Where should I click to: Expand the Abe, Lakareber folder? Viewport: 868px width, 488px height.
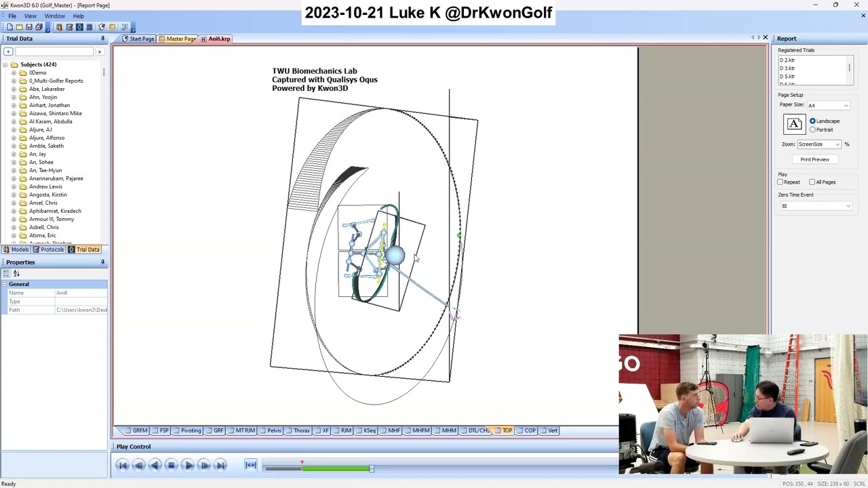coord(14,89)
